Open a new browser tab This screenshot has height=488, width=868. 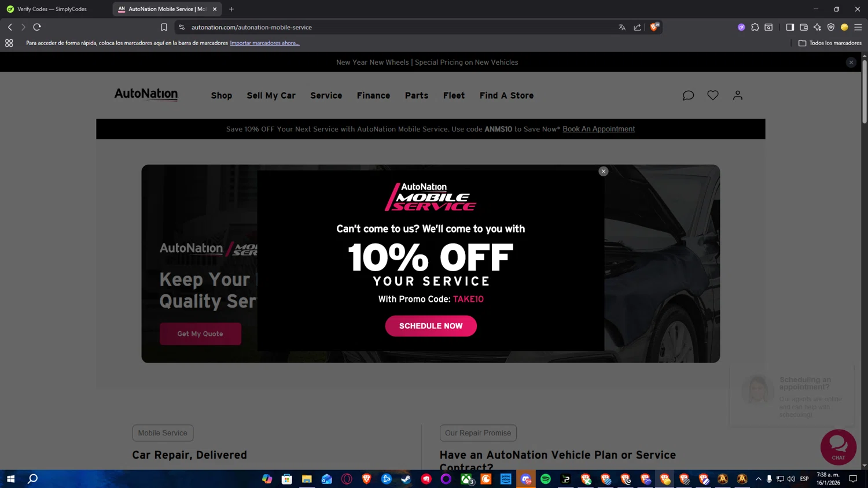click(x=231, y=9)
